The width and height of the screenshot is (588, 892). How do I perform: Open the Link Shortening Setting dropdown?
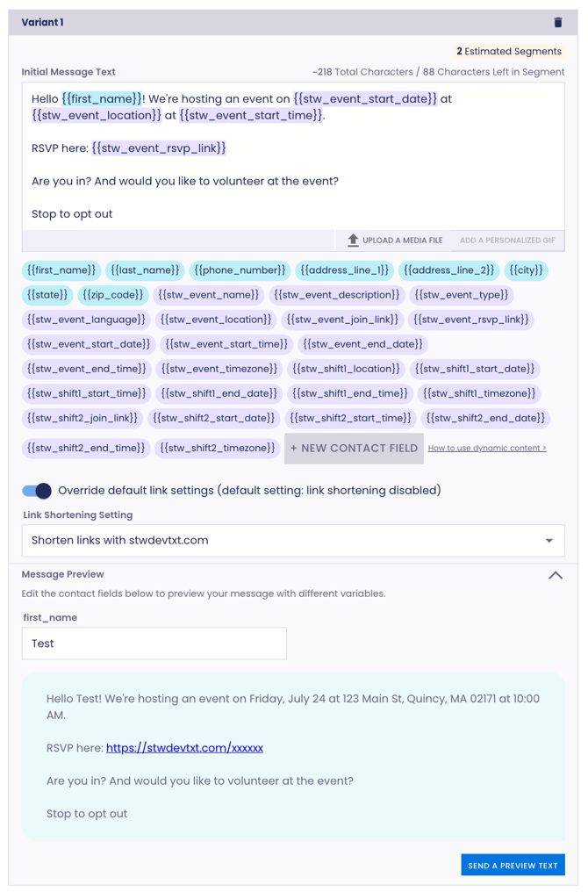(x=293, y=541)
